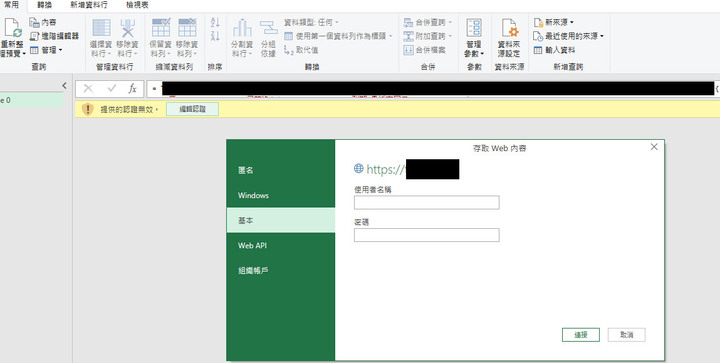Cancel the formula with the X icon
Viewport: 720px width, 363px height.
(88, 89)
